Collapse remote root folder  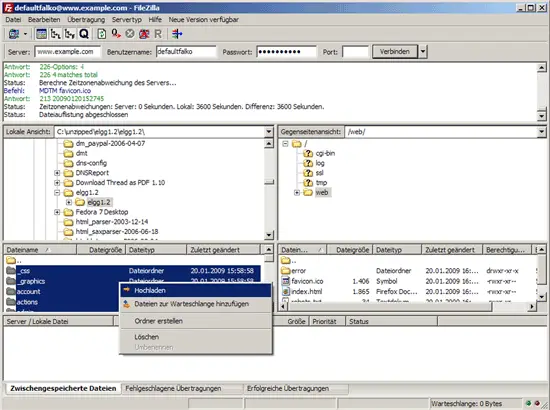pyautogui.click(x=285, y=144)
